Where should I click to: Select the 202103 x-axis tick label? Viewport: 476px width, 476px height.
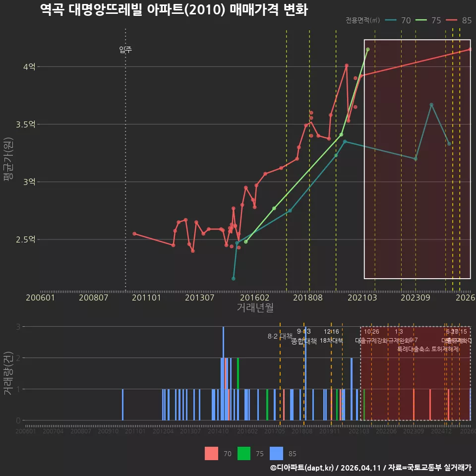coord(362,297)
